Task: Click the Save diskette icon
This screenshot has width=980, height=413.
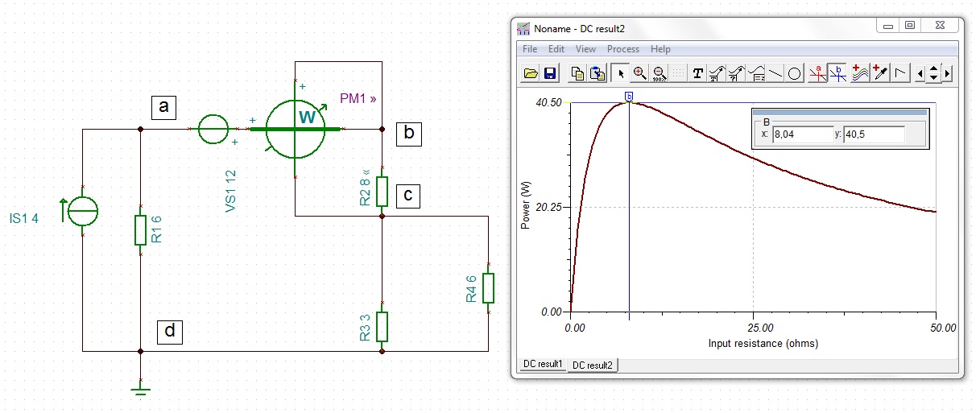Action: tap(550, 73)
